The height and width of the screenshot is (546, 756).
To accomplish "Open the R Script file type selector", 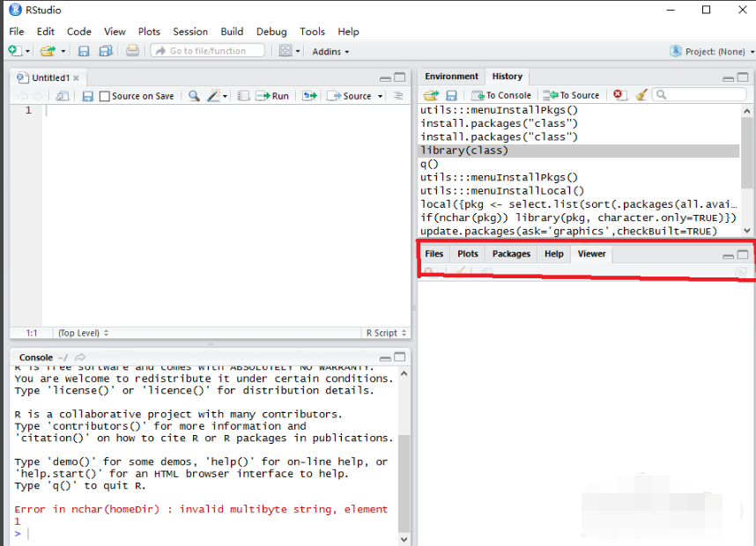I will pyautogui.click(x=386, y=333).
